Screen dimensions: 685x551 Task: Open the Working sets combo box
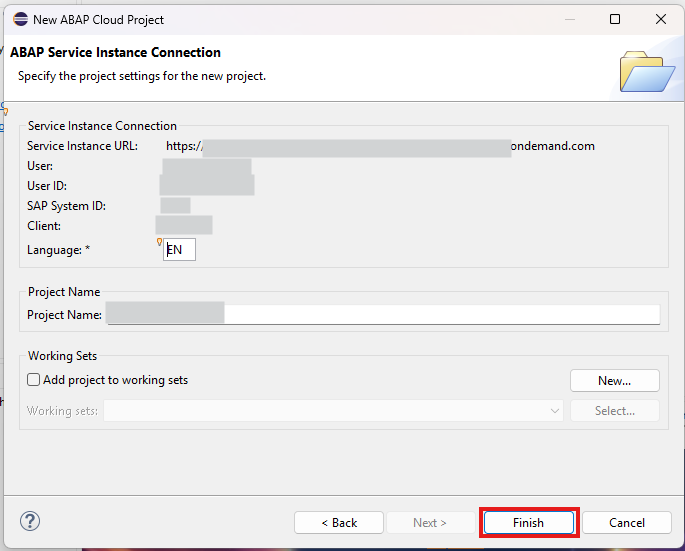[333, 411]
